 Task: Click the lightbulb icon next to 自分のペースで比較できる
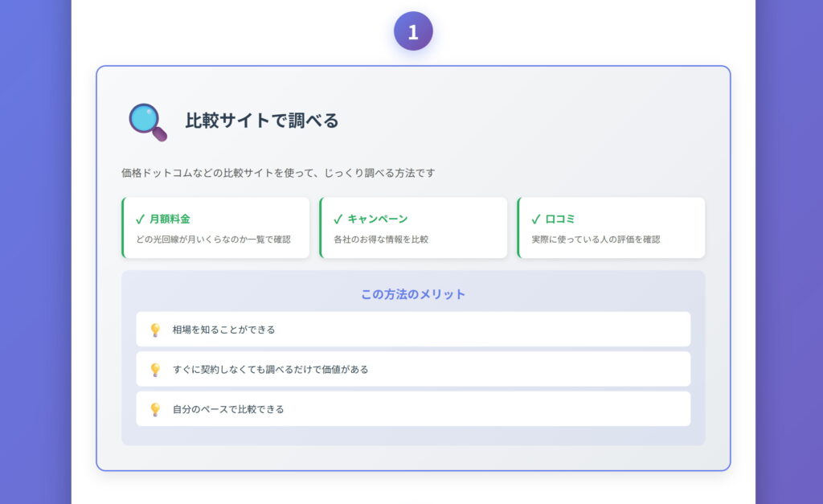[155, 409]
